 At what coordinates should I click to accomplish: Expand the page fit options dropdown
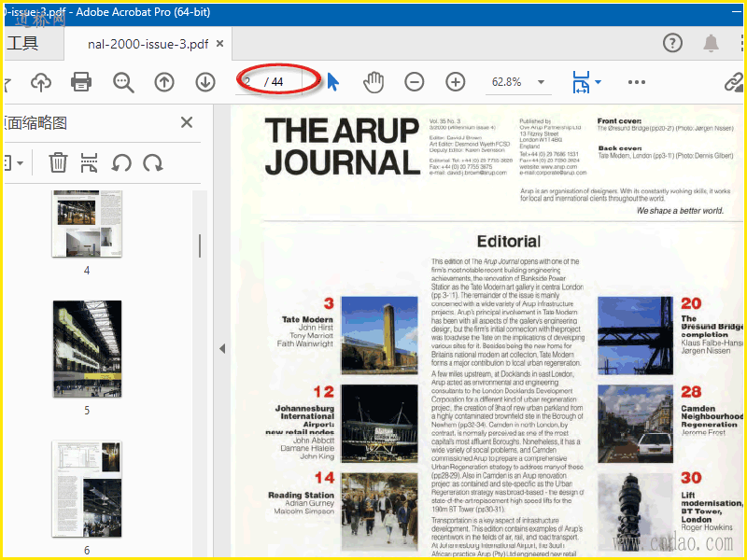[x=598, y=82]
